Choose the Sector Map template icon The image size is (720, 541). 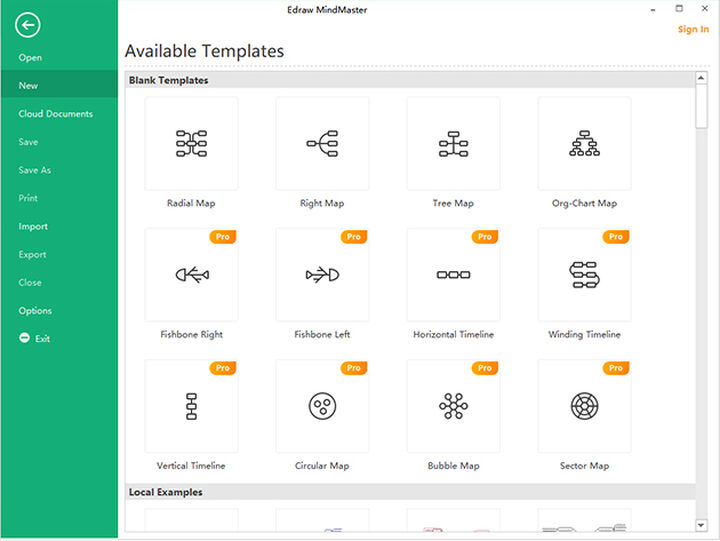[x=584, y=406]
